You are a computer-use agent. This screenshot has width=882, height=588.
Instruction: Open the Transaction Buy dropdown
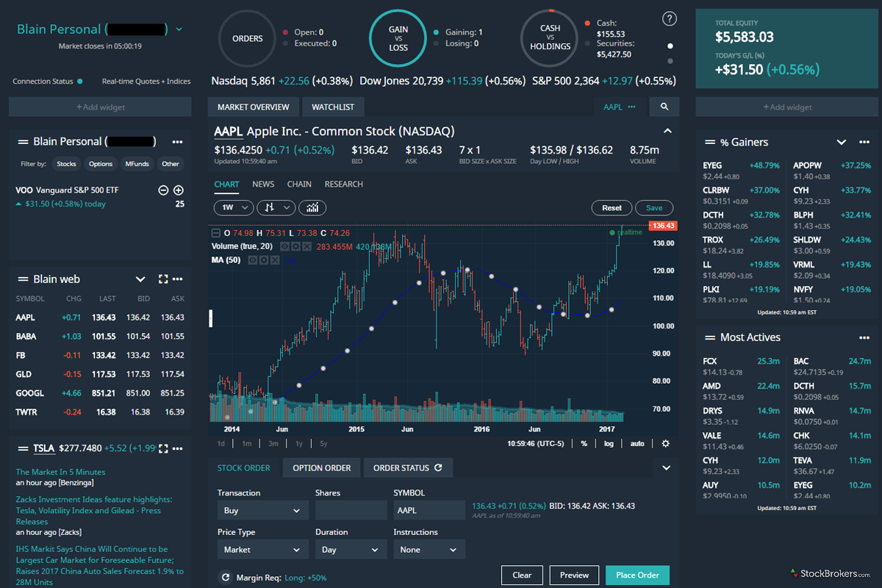click(x=262, y=510)
